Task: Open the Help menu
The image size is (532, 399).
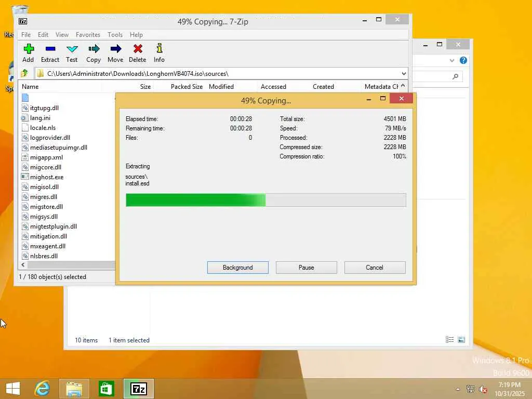Action: click(x=136, y=35)
